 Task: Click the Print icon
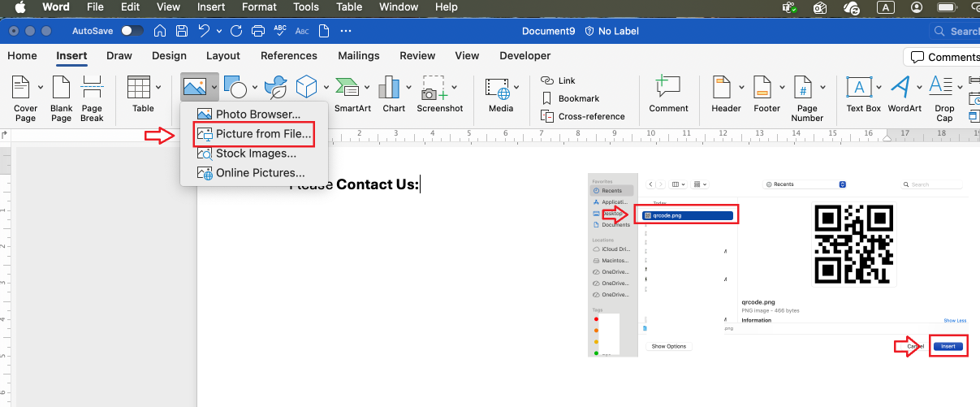258,31
